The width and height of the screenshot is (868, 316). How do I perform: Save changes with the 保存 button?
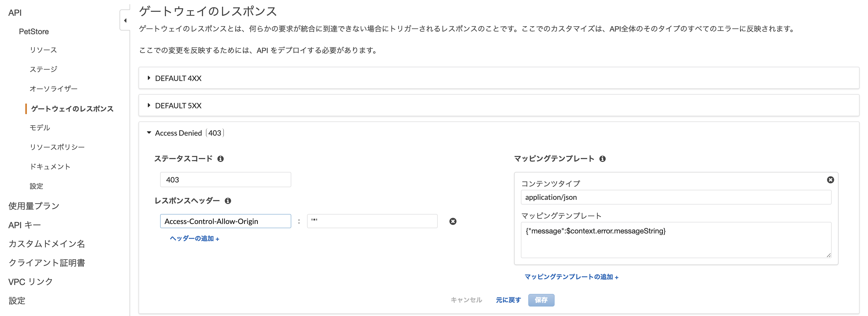tap(541, 300)
